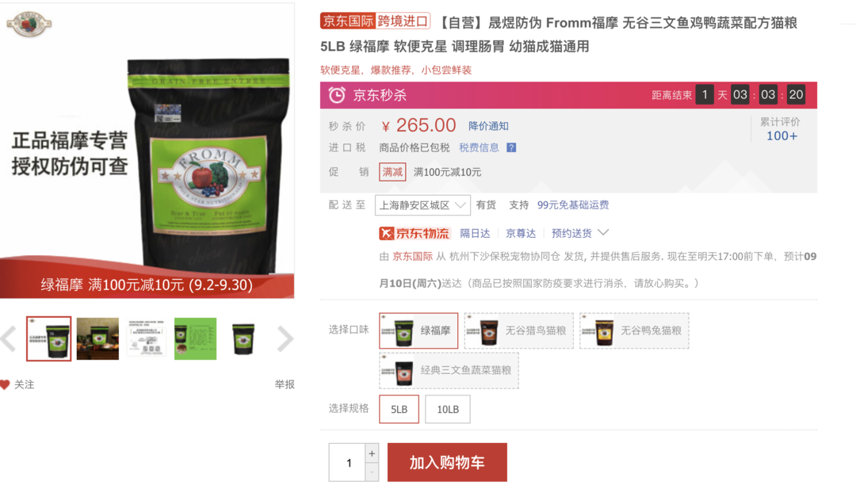Select the 绿福摩 flavor option

coord(418,330)
